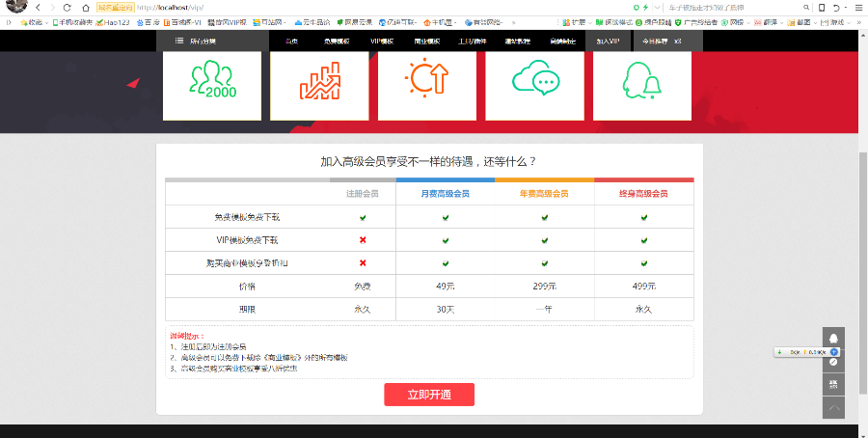
Task: Click browser home icon
Action: (x=84, y=7)
